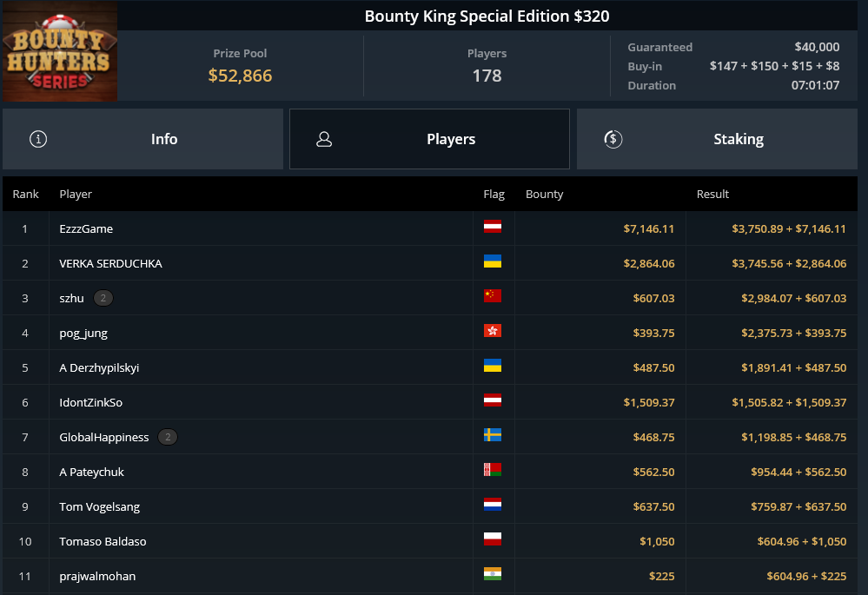Open the Staking tab
868x595 pixels.
[x=717, y=139]
